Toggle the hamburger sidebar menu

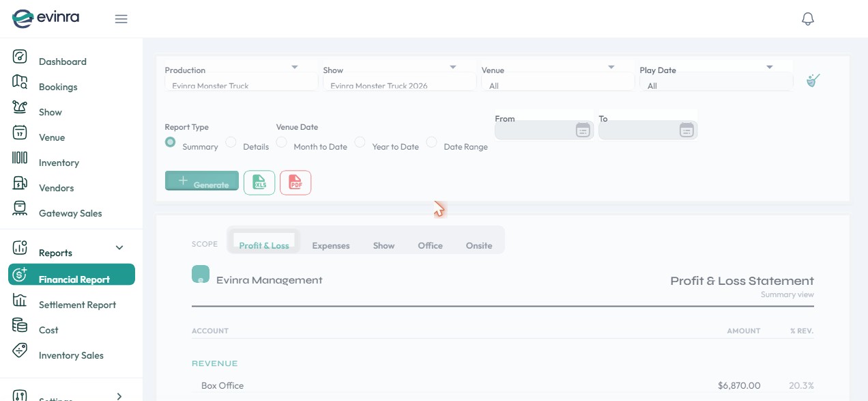point(121,19)
